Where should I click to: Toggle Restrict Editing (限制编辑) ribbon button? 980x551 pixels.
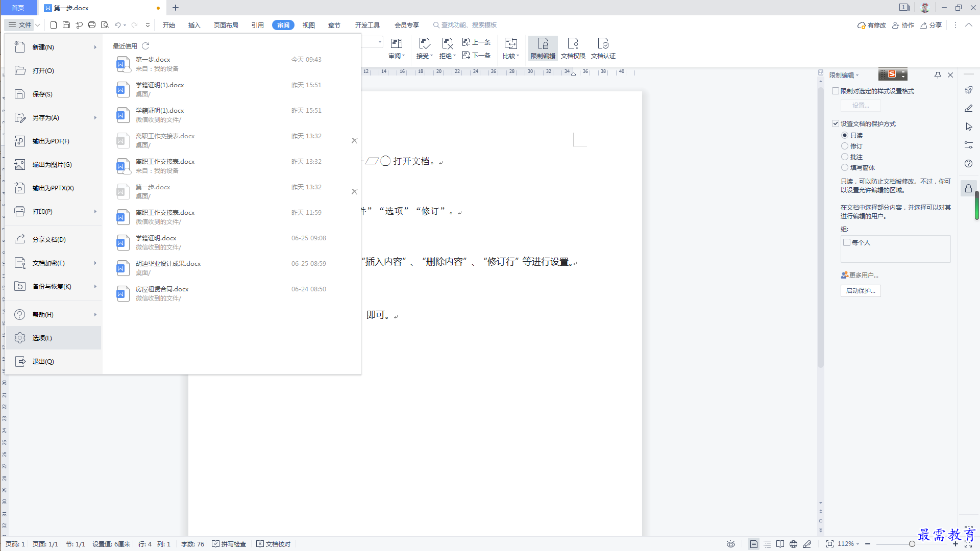click(543, 48)
